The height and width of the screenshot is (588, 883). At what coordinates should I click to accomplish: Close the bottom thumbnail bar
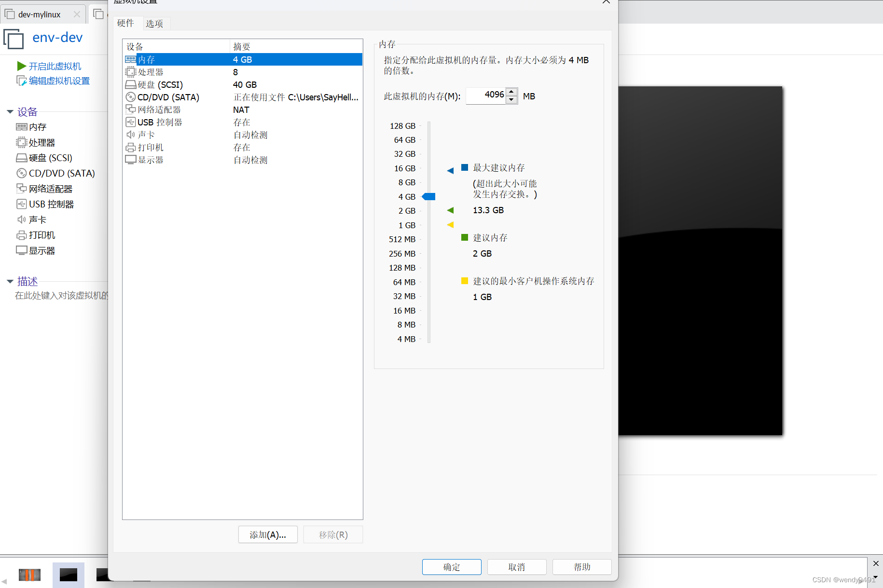[876, 563]
